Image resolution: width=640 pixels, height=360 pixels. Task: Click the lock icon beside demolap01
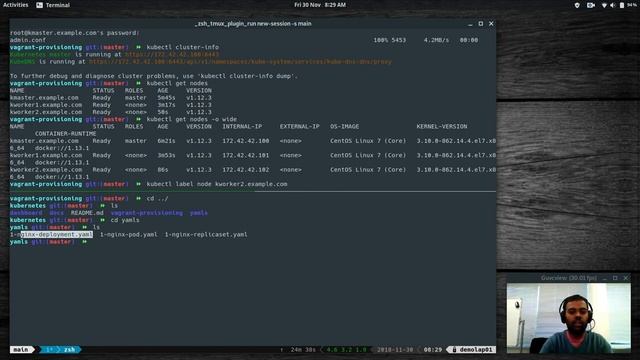click(x=454, y=350)
